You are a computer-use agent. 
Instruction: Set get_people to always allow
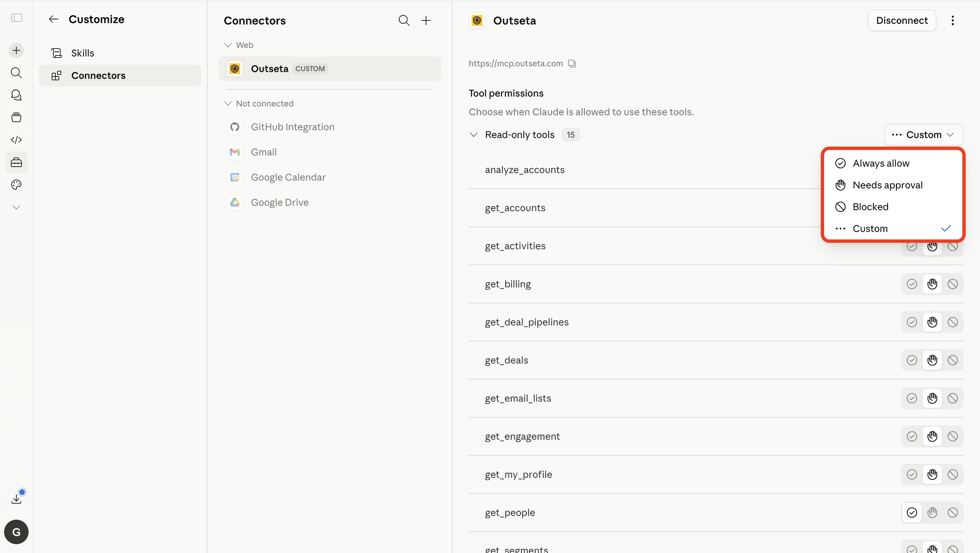pos(912,512)
